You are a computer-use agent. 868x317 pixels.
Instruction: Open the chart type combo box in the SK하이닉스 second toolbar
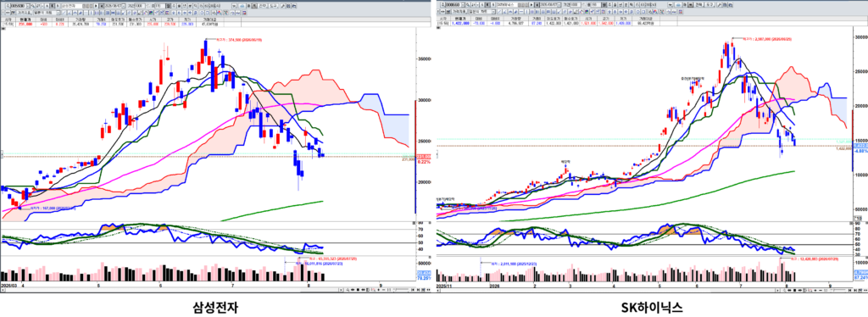point(482,12)
